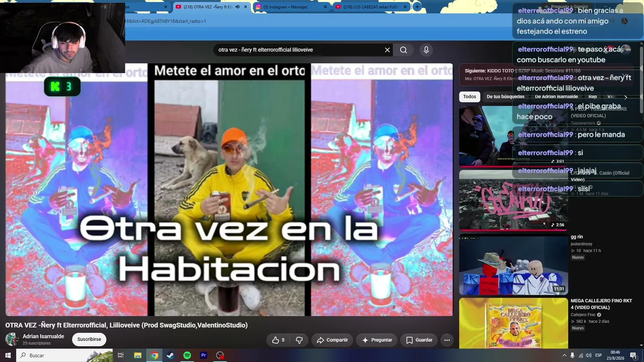Click MEGA CALLEJERO FINO RKT 4 title

coord(601,304)
